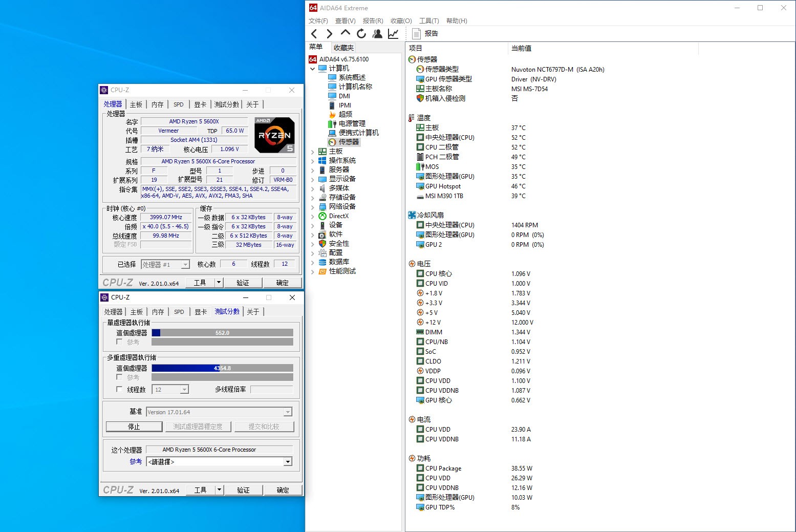Open the 已选择 processor #1 dropdown
Viewport: 796px width, 532px height.
pos(185,265)
